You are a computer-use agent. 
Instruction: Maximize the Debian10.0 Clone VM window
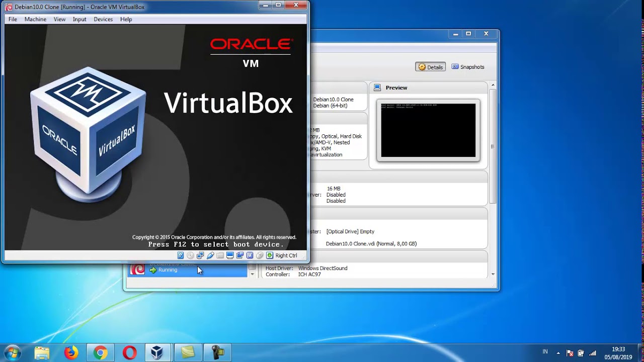279,5
